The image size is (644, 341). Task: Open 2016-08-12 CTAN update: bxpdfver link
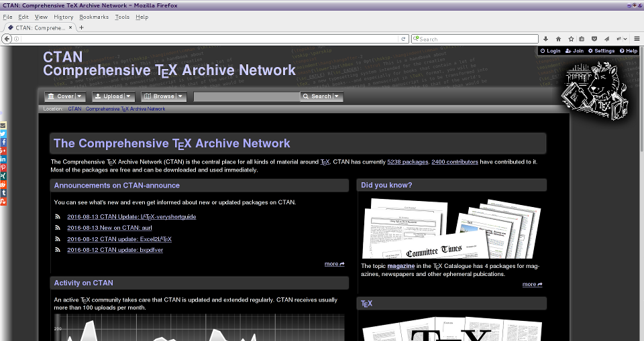click(115, 250)
